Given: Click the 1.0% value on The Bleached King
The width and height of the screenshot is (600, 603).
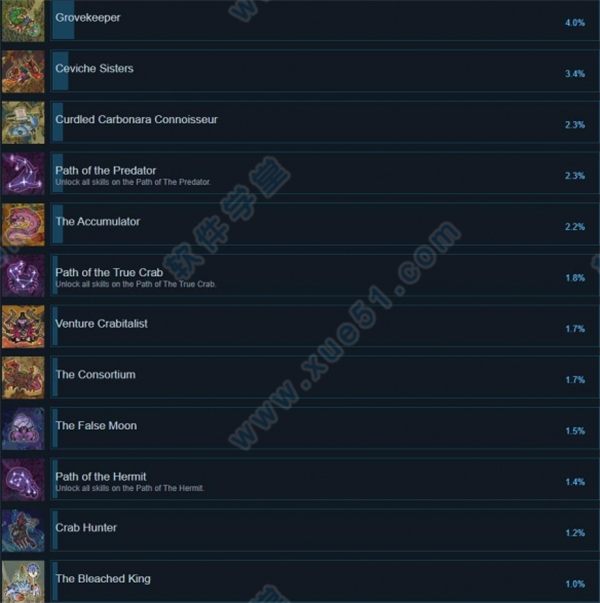Looking at the screenshot, I should [575, 584].
